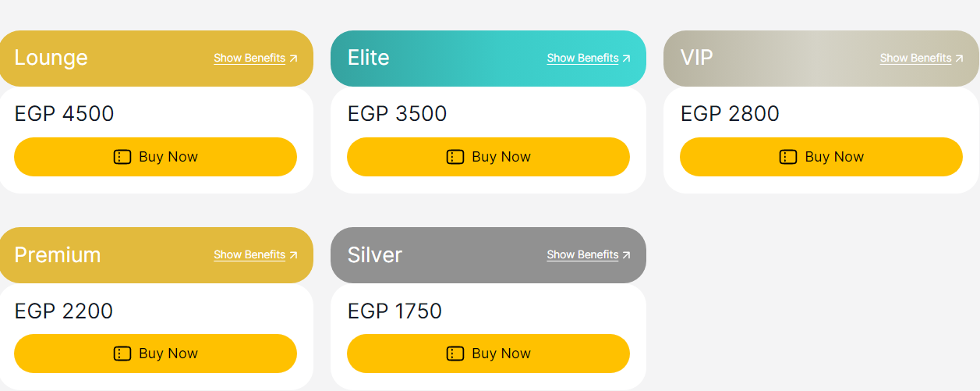Click the arrow icon beside VIP Show Benefits
Viewport: 980px width, 391px height.
(x=959, y=59)
